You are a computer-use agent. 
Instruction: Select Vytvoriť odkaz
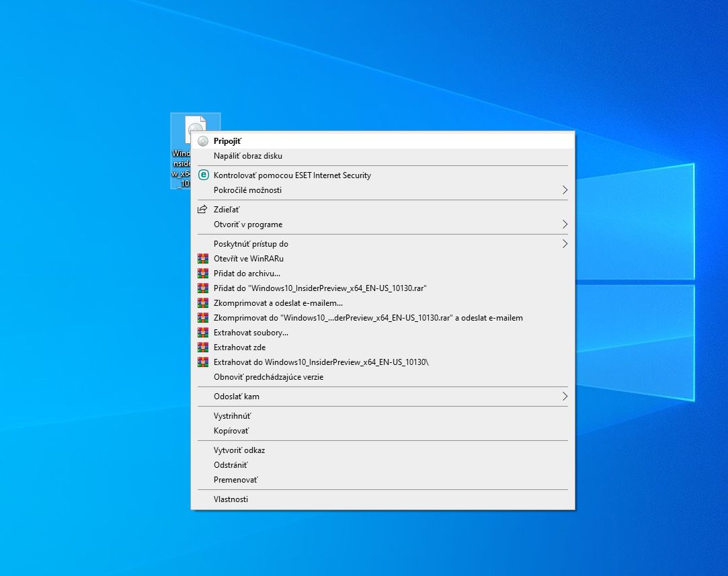(382, 451)
